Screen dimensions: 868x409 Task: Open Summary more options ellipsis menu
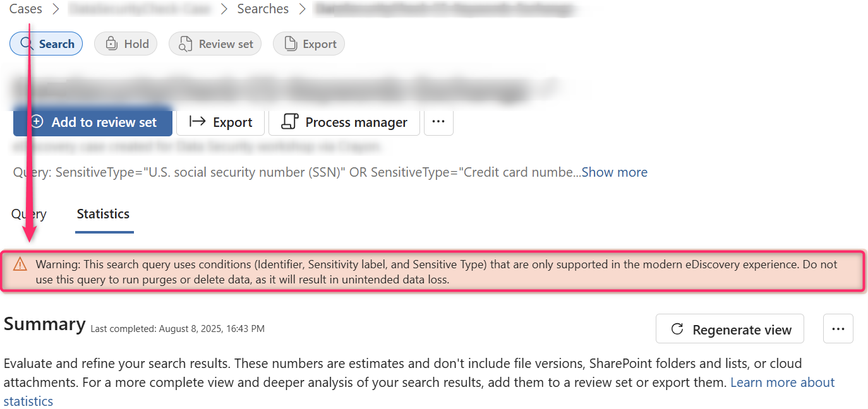[x=838, y=329]
